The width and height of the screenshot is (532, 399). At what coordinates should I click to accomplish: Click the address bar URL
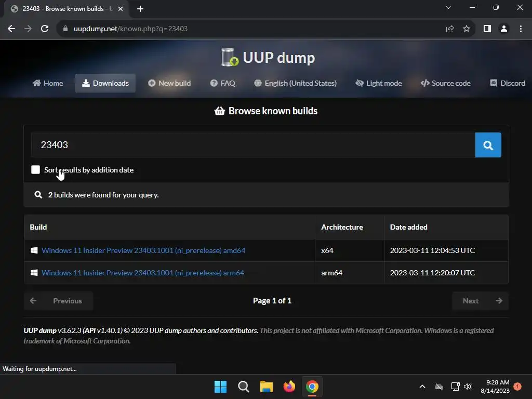point(130,29)
